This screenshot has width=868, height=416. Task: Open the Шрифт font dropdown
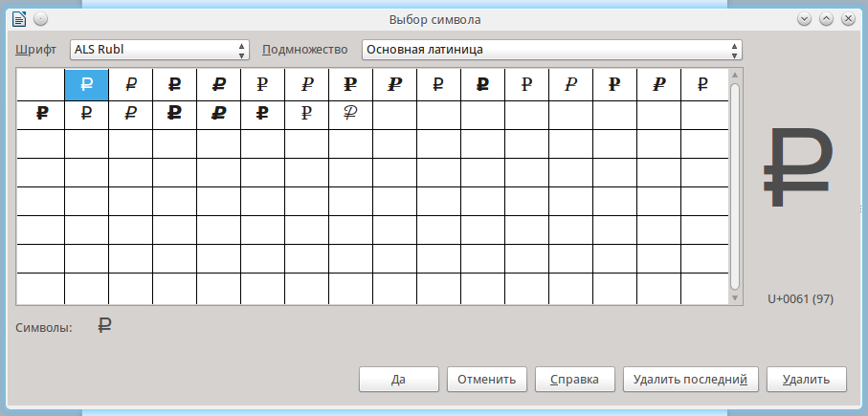159,50
